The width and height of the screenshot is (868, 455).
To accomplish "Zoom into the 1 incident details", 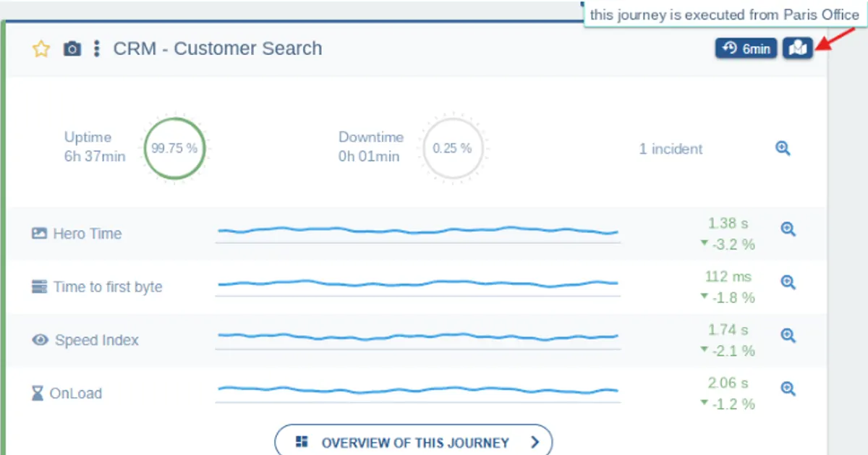I will [x=783, y=149].
